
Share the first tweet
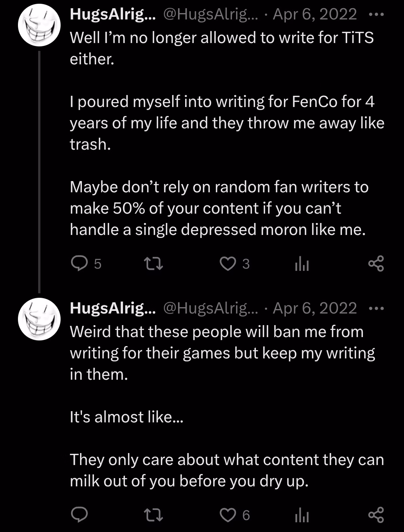tap(376, 264)
